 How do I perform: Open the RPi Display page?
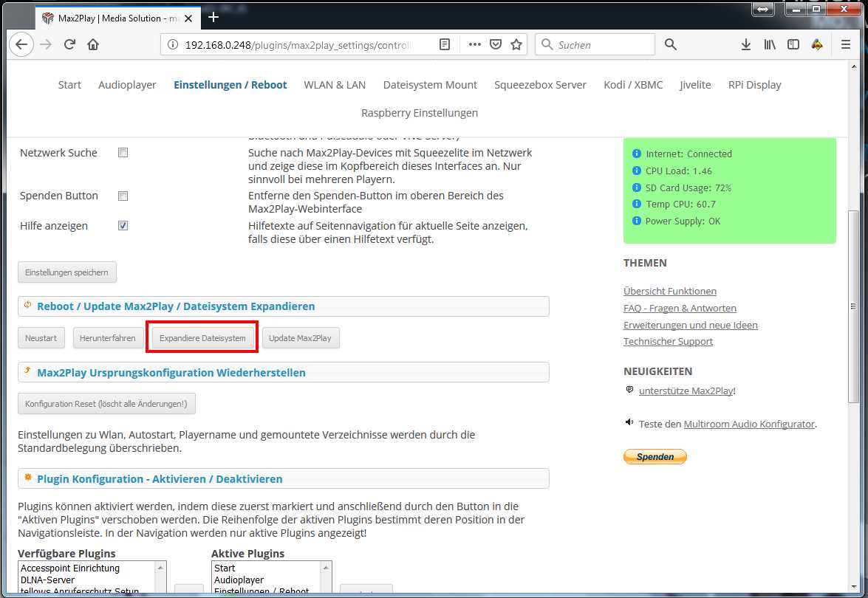pyautogui.click(x=754, y=85)
